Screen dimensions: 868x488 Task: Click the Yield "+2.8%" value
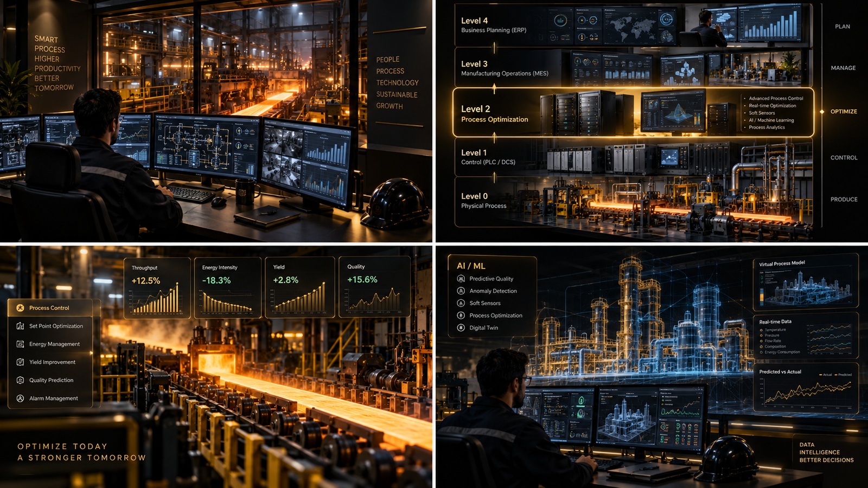[285, 280]
